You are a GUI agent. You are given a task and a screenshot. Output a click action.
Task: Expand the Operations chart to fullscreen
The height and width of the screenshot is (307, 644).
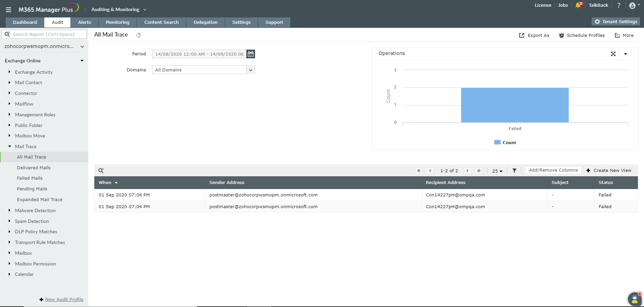coord(613,54)
